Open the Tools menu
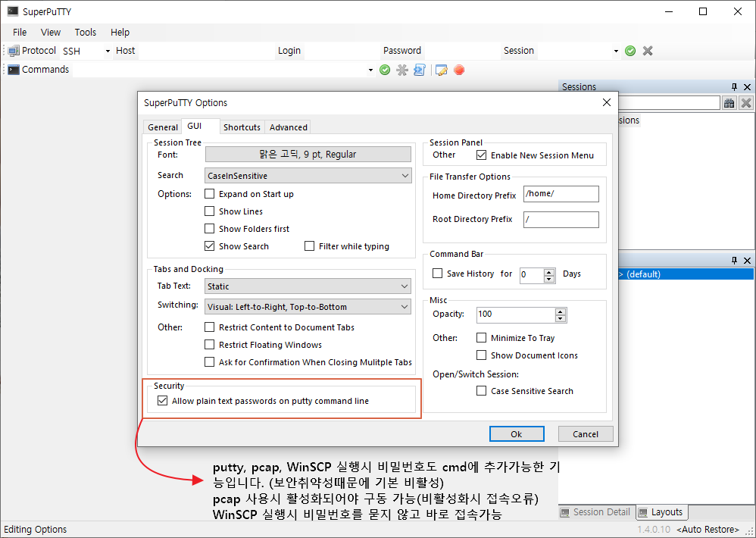 (86, 33)
